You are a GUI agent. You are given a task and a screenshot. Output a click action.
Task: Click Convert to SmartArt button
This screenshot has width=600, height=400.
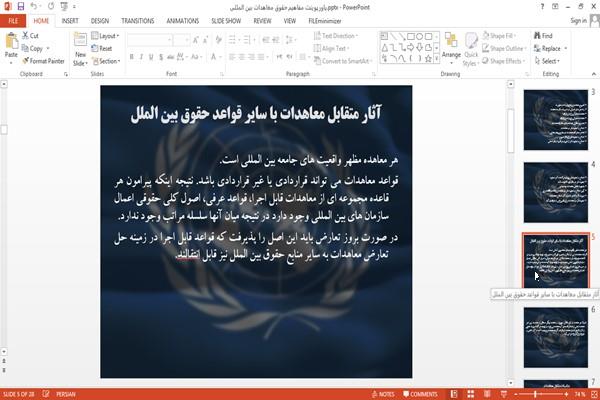click(343, 61)
